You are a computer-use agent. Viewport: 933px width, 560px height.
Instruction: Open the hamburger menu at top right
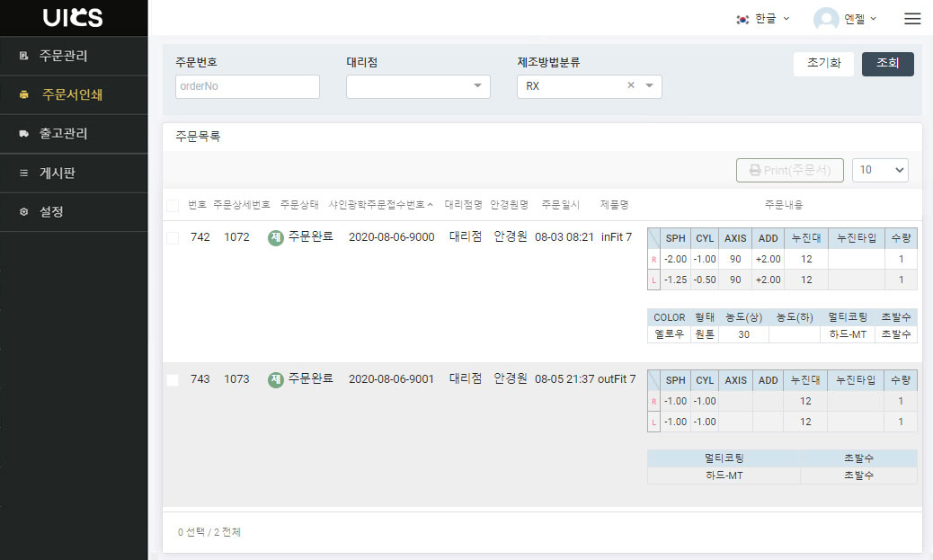pyautogui.click(x=912, y=18)
